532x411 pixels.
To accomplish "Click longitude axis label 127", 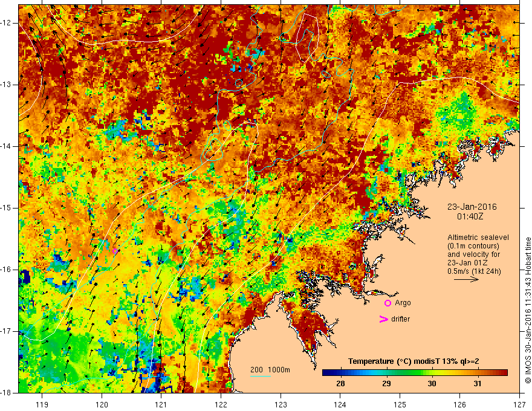I will [519, 404].
